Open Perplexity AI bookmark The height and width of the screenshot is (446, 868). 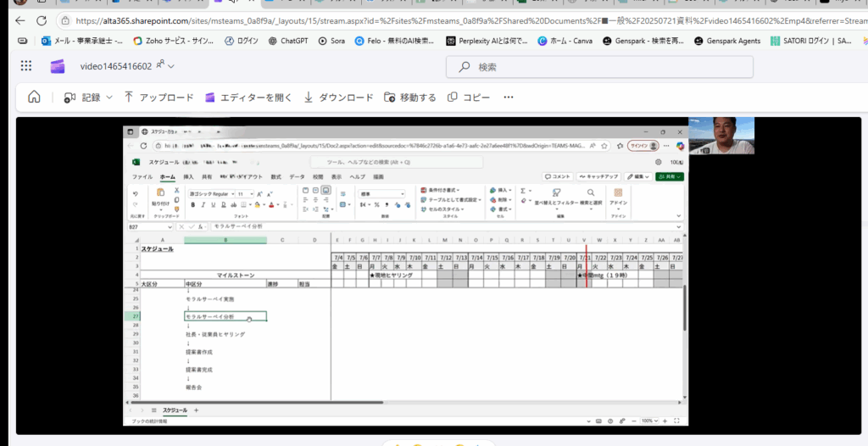pyautogui.click(x=487, y=41)
